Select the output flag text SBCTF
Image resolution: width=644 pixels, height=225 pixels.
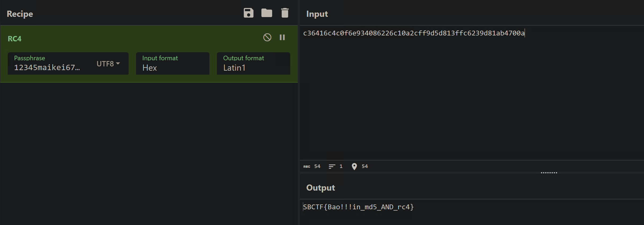(358, 207)
